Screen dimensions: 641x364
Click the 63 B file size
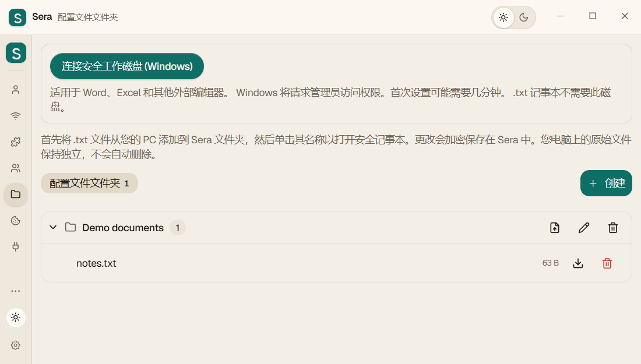[550, 263]
